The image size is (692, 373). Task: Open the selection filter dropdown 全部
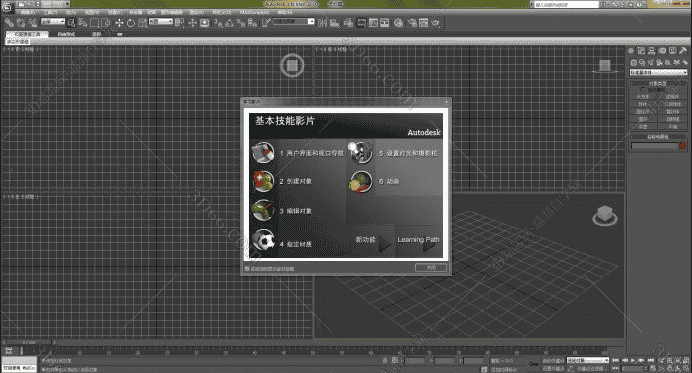[x=53, y=21]
